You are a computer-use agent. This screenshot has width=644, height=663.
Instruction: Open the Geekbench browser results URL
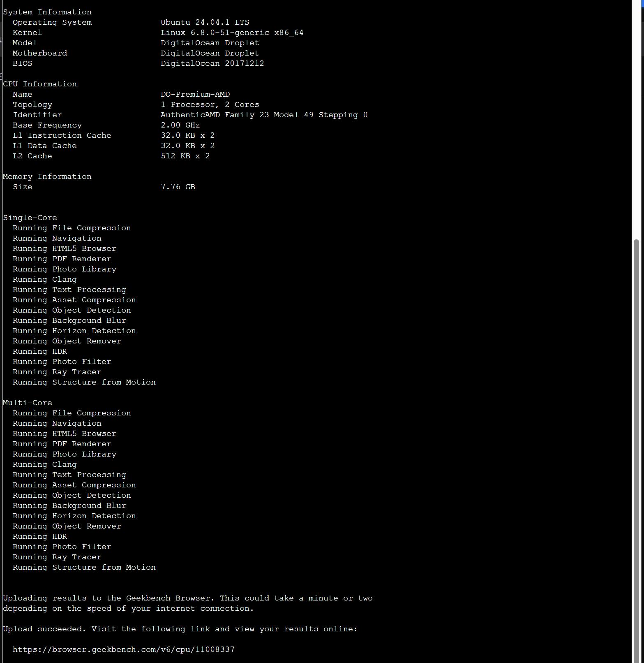[x=123, y=649]
